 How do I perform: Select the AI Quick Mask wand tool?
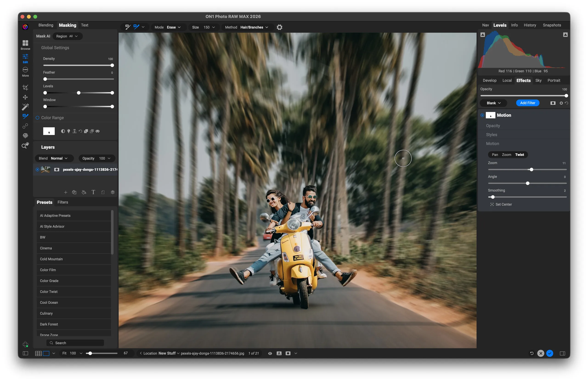click(25, 107)
